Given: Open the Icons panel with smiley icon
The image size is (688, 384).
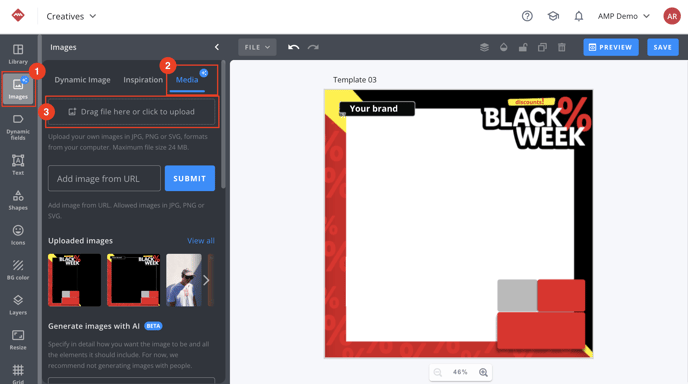Looking at the screenshot, I should pyautogui.click(x=18, y=235).
